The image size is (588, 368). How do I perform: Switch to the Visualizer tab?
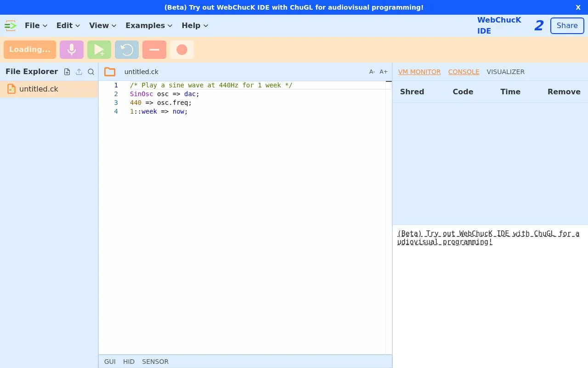click(505, 72)
